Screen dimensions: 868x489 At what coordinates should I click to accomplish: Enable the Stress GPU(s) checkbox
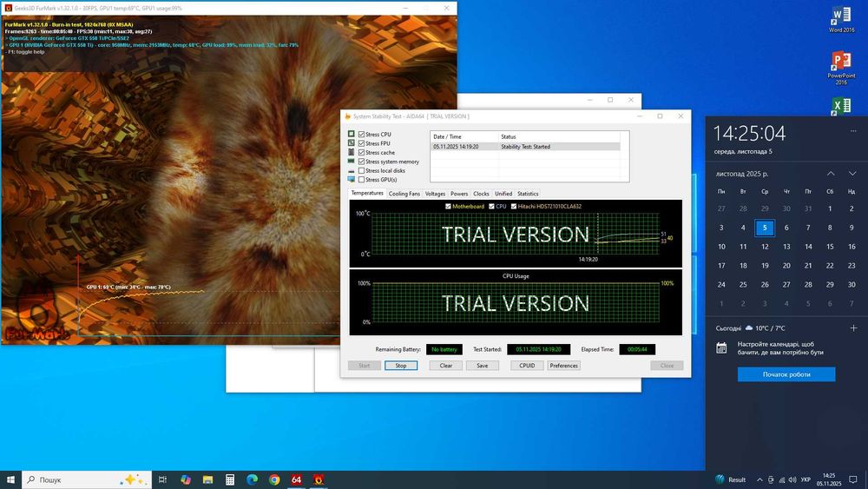click(362, 180)
